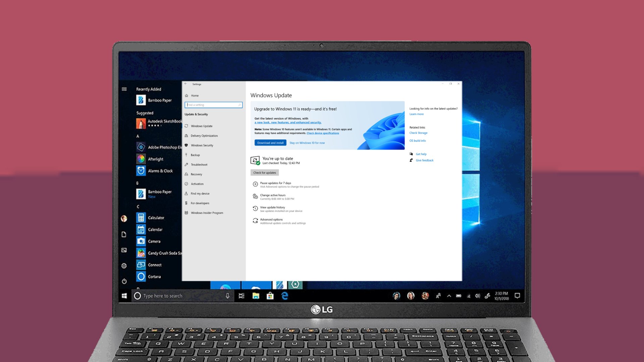This screenshot has height=362, width=644.
Task: Click the Change active hours icon
Action: [x=255, y=196]
